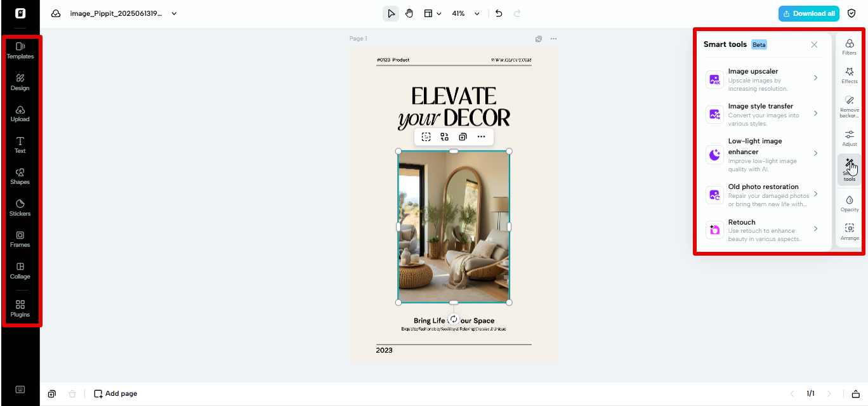Open the Stickers panel

point(20,208)
